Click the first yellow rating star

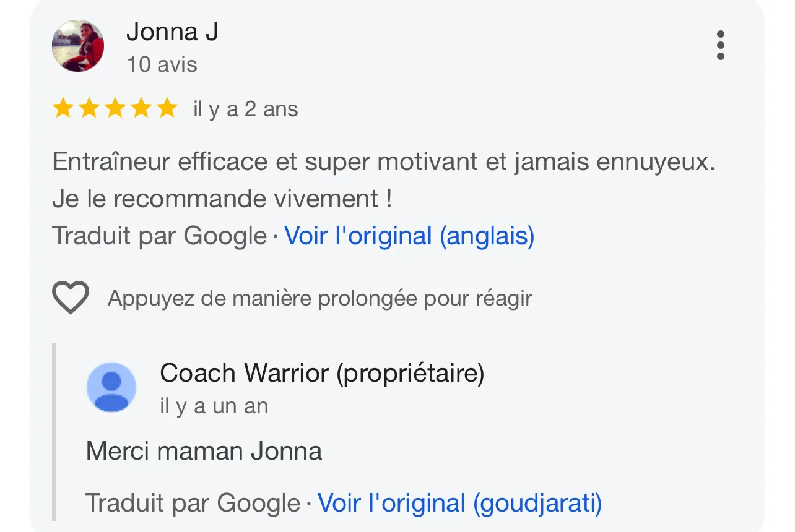(63, 108)
